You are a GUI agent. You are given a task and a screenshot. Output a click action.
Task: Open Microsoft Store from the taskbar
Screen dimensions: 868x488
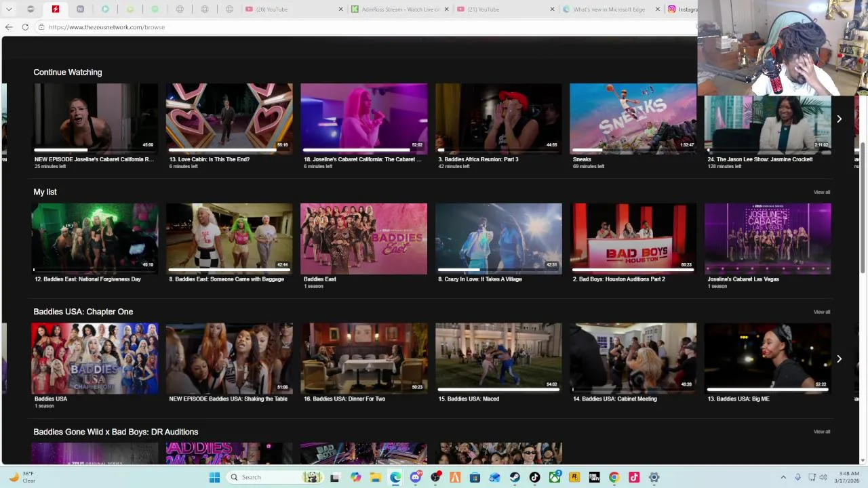475,477
